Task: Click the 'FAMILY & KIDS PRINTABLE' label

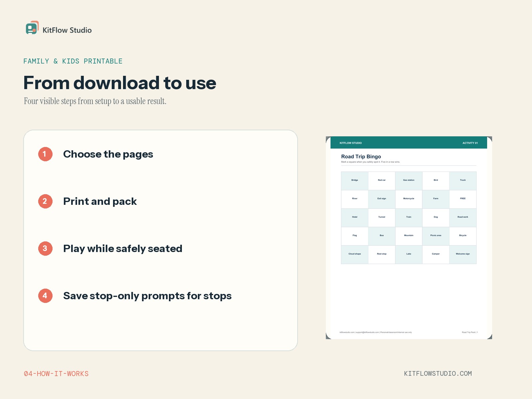Action: 73,61
